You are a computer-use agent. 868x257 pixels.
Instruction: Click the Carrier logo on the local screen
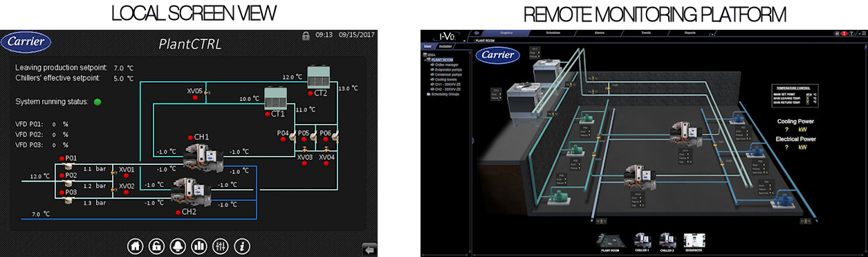(26, 42)
